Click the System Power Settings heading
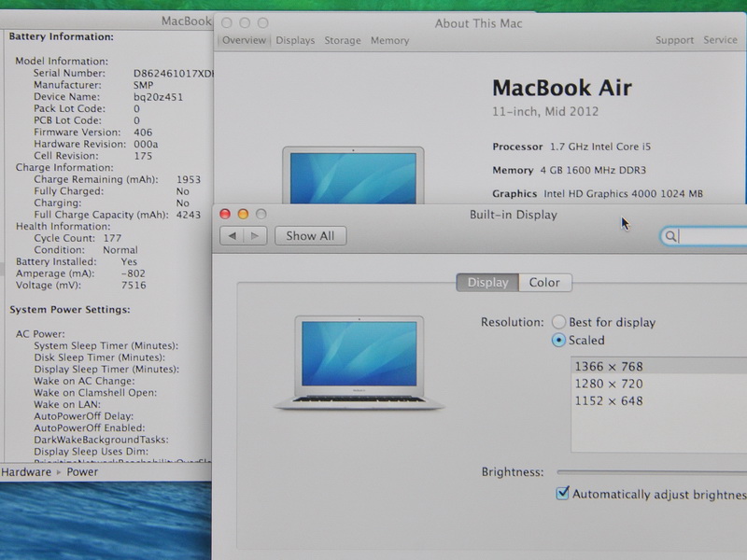Screen dimensions: 747x560 pyautogui.click(x=70, y=310)
